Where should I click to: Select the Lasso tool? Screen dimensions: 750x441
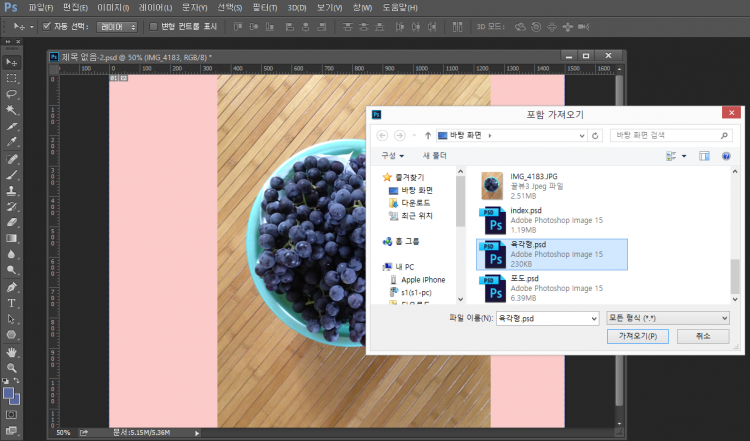point(12,94)
